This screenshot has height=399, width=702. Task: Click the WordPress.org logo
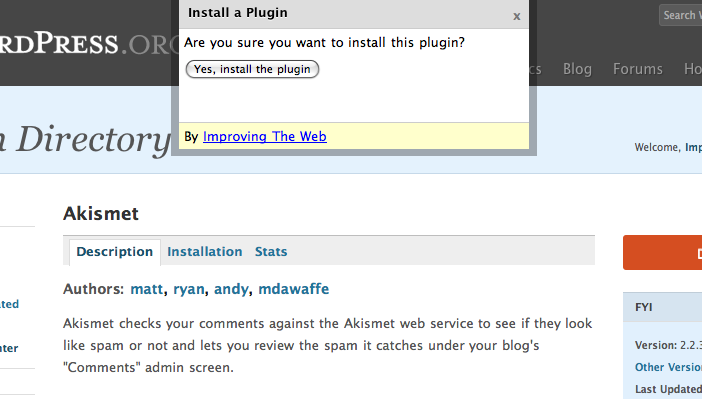pos(85,44)
